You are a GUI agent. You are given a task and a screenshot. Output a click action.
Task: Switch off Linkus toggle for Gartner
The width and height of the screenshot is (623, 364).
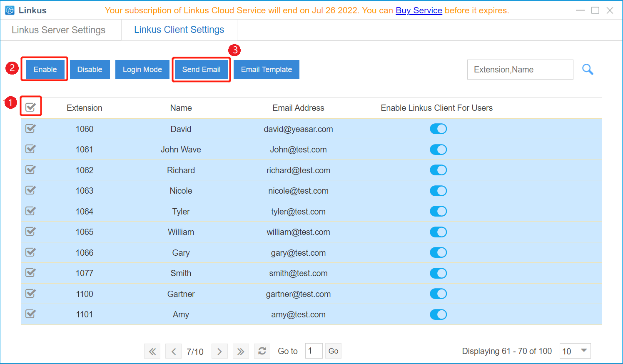coord(438,294)
